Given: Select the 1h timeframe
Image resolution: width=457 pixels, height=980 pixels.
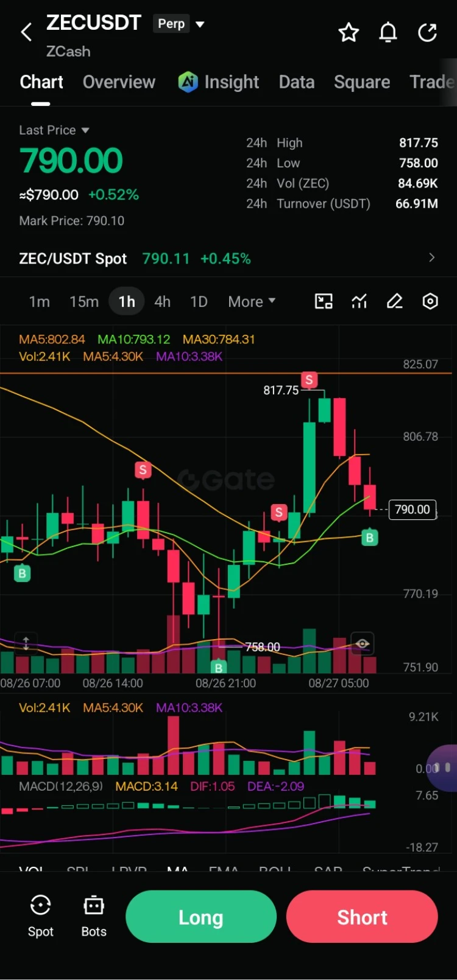Looking at the screenshot, I should (x=127, y=301).
